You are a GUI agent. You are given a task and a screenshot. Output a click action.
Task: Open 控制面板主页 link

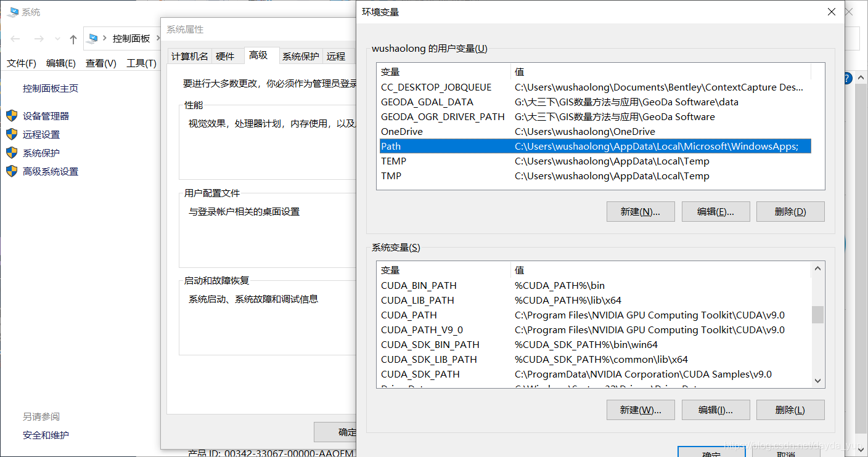pos(51,88)
